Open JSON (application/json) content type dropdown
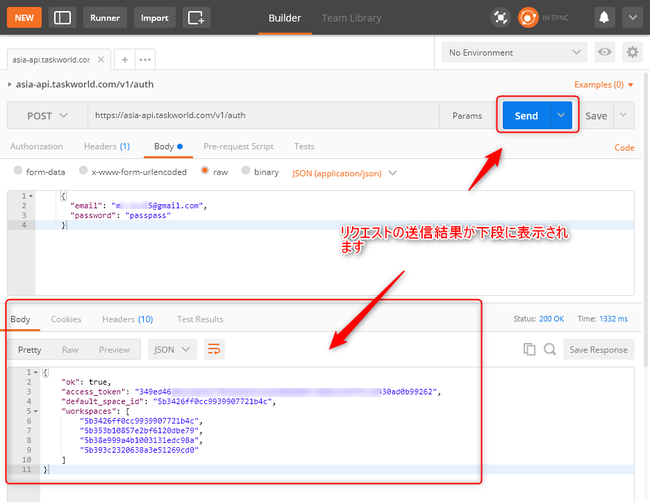This screenshot has width=650, height=502. (344, 173)
